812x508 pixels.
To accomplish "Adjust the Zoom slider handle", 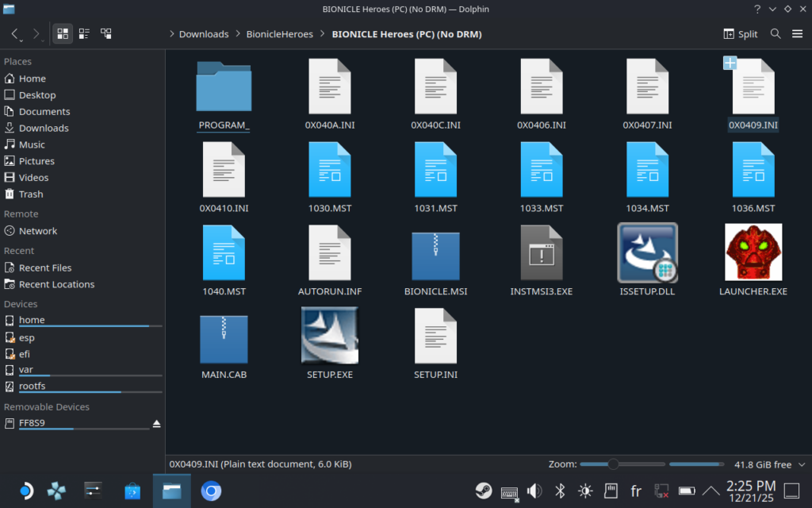I will [613, 464].
